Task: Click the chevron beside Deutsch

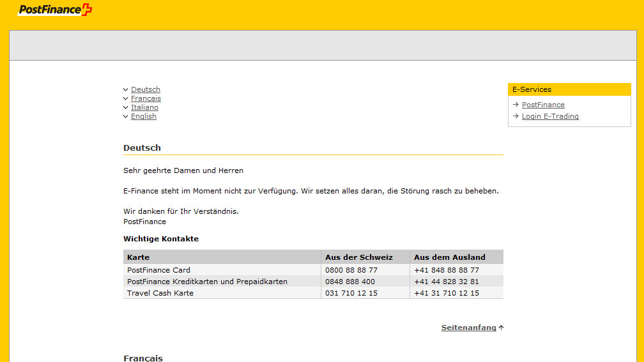Action: coord(126,89)
